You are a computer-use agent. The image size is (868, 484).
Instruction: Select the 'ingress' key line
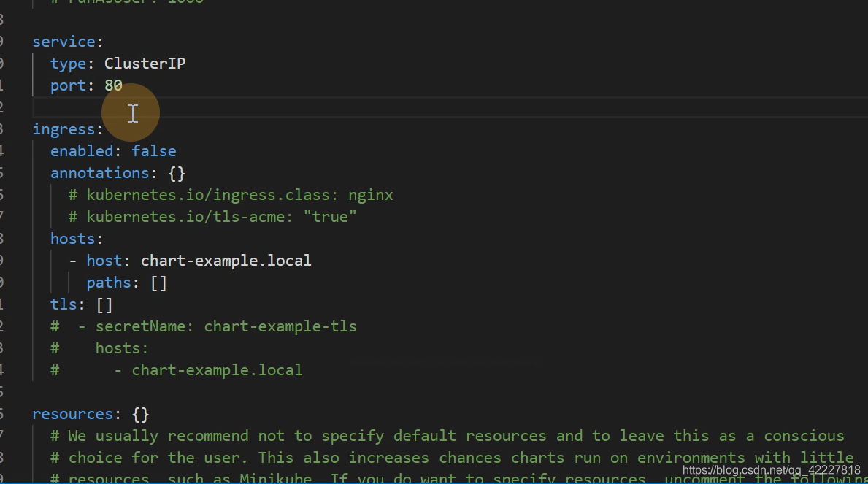tap(68, 129)
